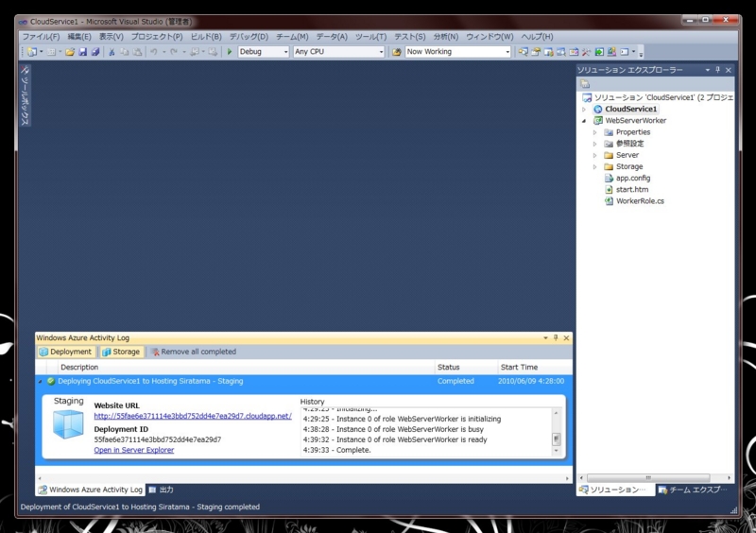Click the Copy toolbar icon
This screenshot has width=756, height=533.
coord(125,52)
